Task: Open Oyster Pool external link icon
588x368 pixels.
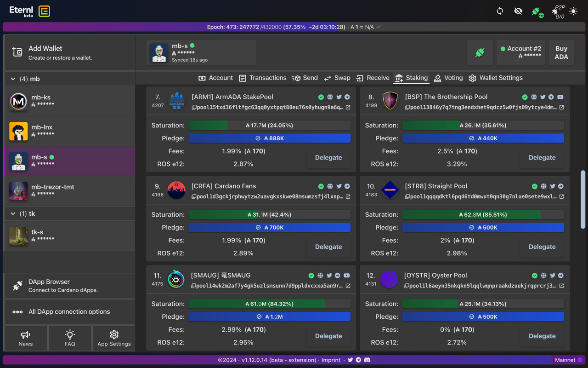Action: pyautogui.click(x=561, y=286)
